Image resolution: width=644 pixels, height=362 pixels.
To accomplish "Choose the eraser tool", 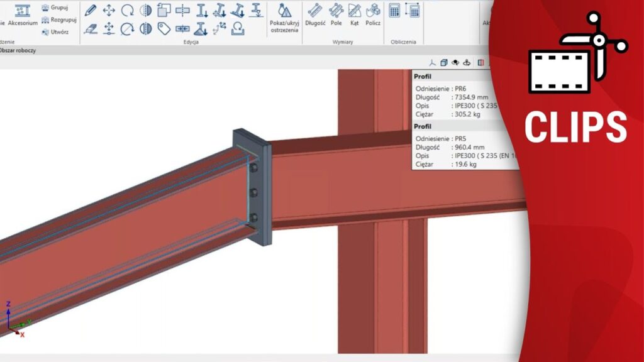I will coord(91,28).
